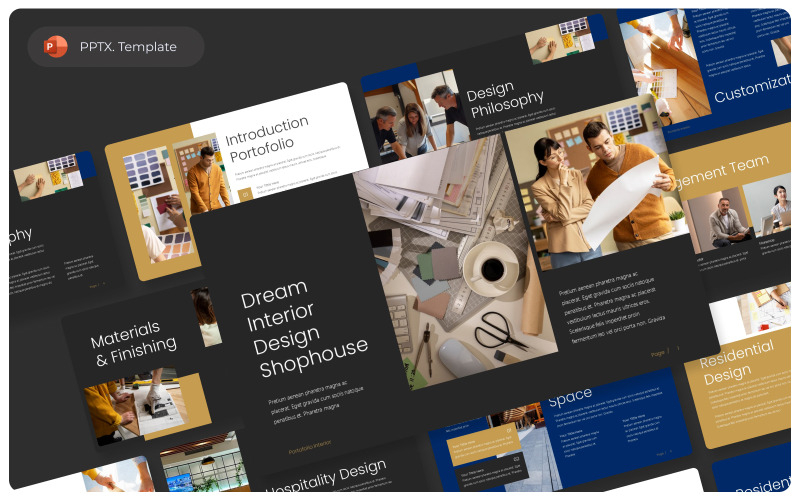Click the gold text box on the blue slide
800x500 pixels.
483,445
